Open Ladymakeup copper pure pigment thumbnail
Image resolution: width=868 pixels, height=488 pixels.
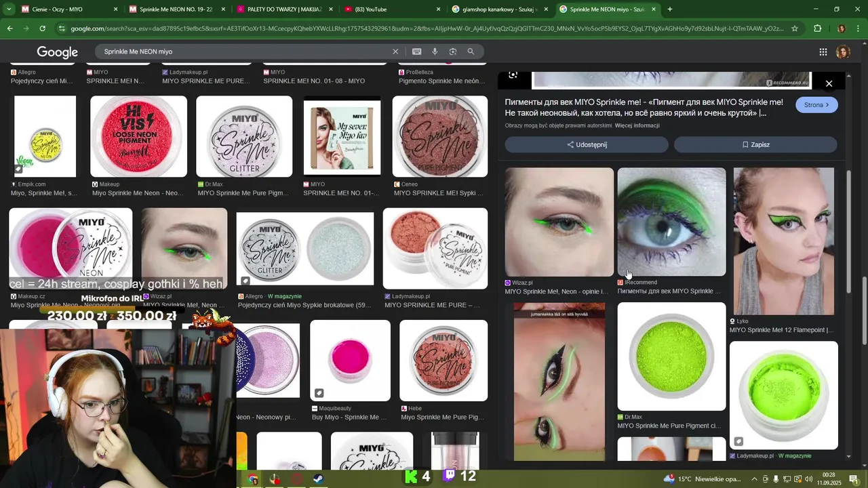435,249
